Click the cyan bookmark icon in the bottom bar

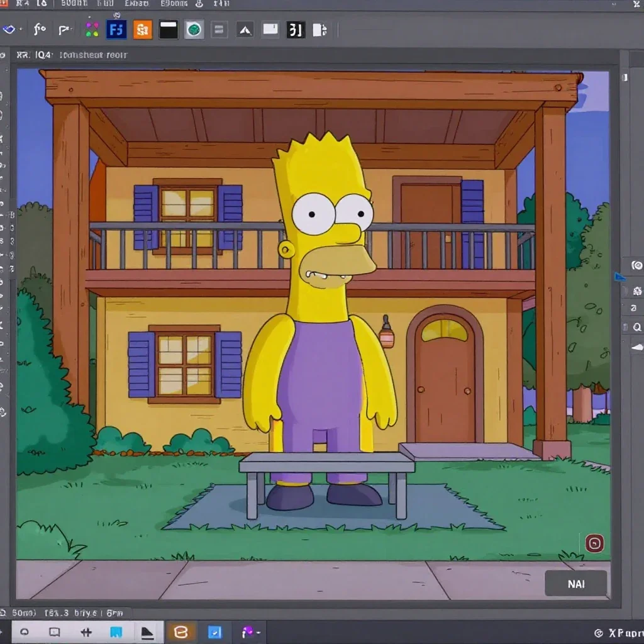(116, 632)
